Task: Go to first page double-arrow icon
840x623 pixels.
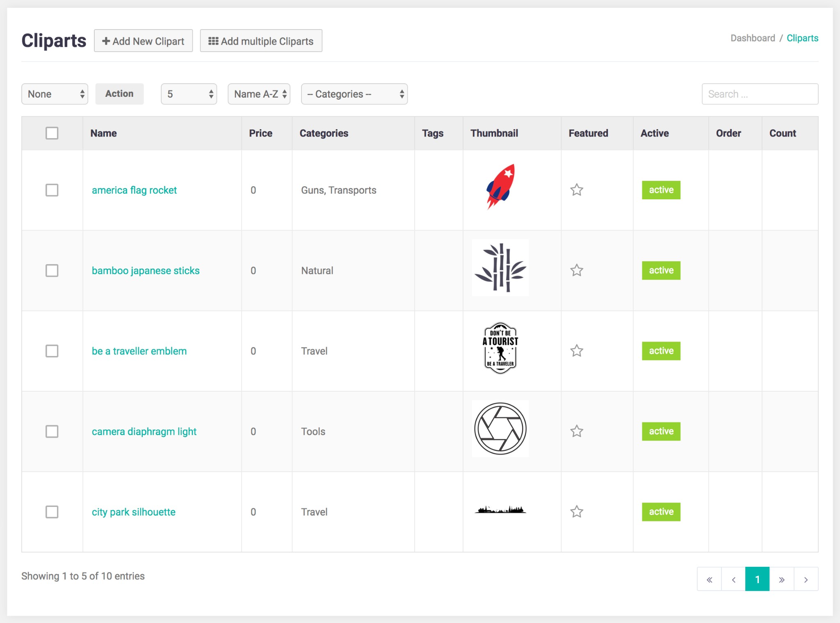Action: (709, 579)
